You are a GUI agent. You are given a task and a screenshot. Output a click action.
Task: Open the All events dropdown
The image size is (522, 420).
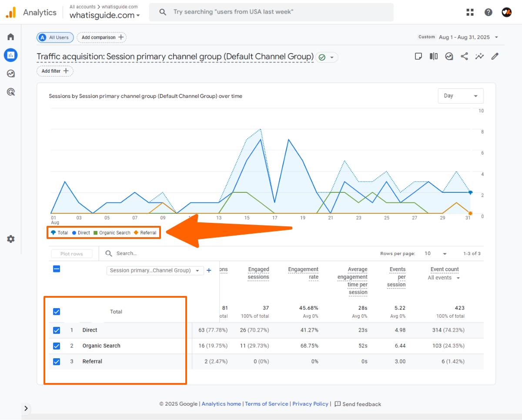point(444,278)
